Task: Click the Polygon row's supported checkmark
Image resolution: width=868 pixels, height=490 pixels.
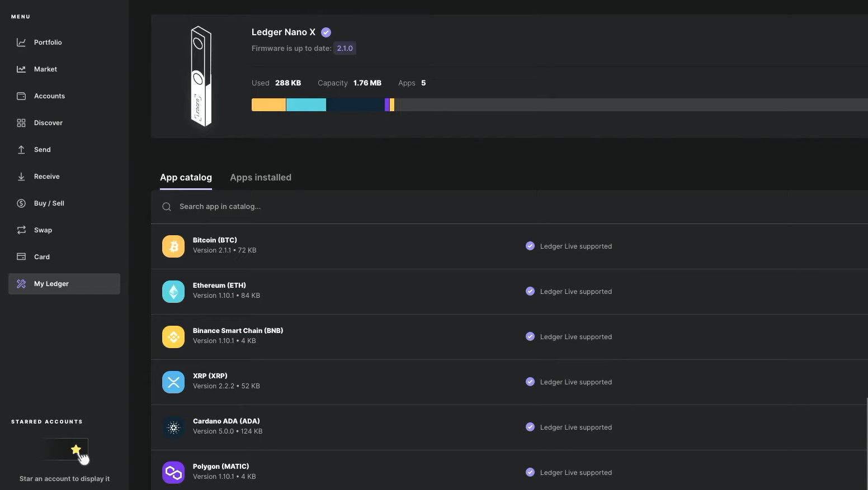Action: [x=530, y=472]
